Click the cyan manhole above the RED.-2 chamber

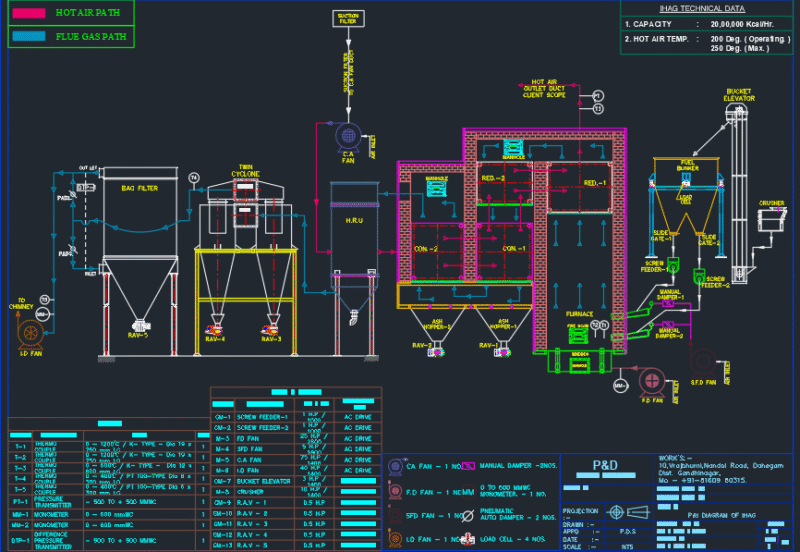click(x=513, y=147)
